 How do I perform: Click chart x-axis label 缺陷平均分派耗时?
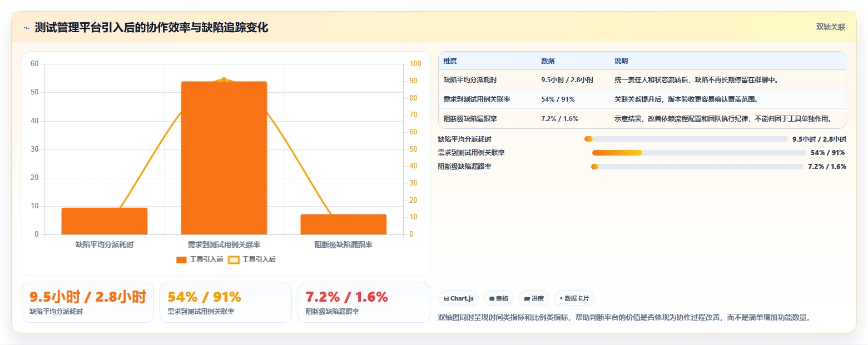(x=105, y=244)
